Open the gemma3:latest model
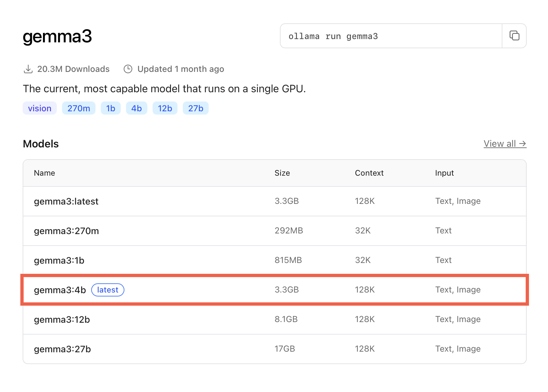The width and height of the screenshot is (548, 392). click(x=66, y=201)
